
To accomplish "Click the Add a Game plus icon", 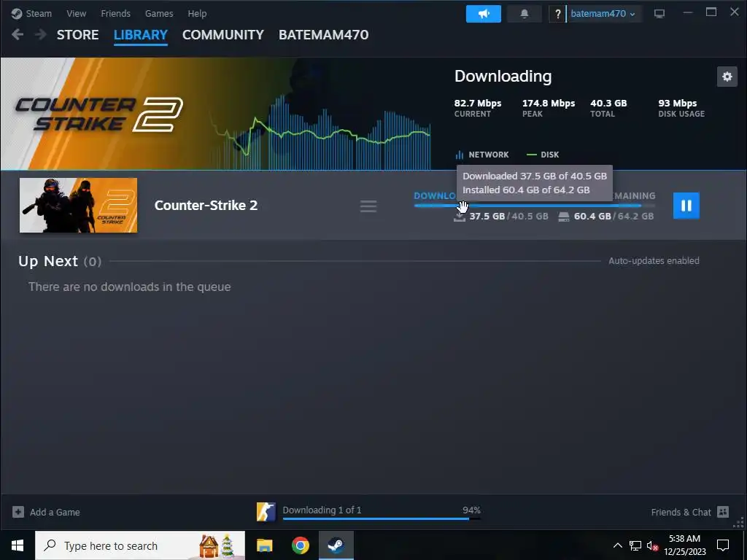I will 18,512.
